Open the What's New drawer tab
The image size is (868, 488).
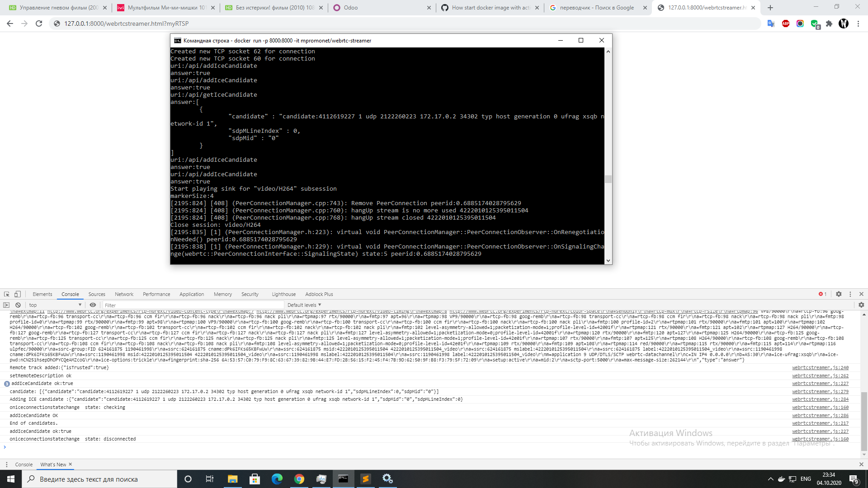pyautogui.click(x=52, y=465)
